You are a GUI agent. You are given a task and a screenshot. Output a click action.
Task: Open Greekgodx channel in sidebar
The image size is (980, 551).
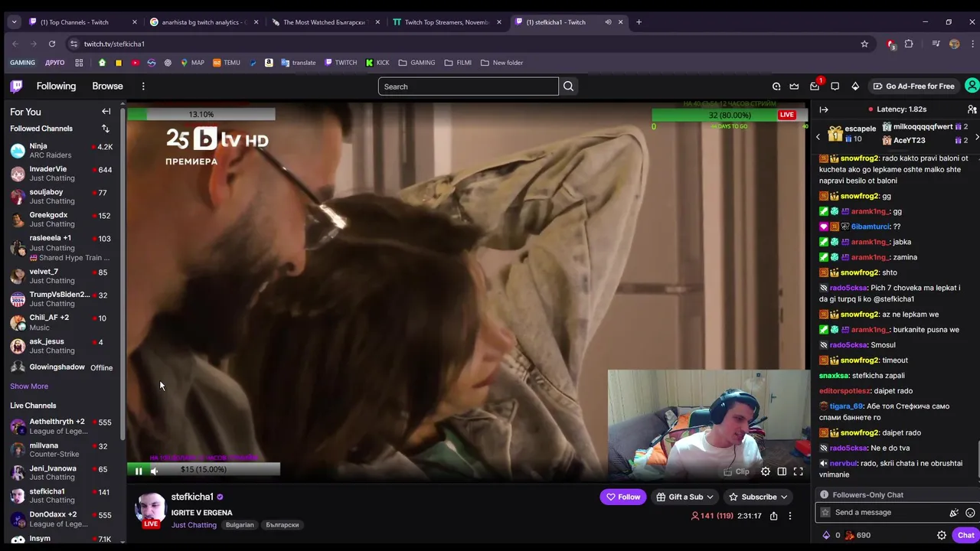point(61,220)
